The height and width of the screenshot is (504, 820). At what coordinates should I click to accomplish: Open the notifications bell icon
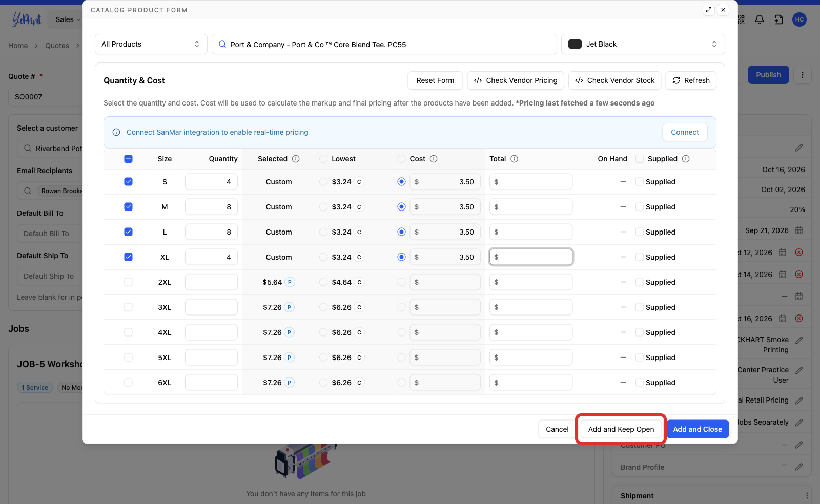(x=760, y=19)
